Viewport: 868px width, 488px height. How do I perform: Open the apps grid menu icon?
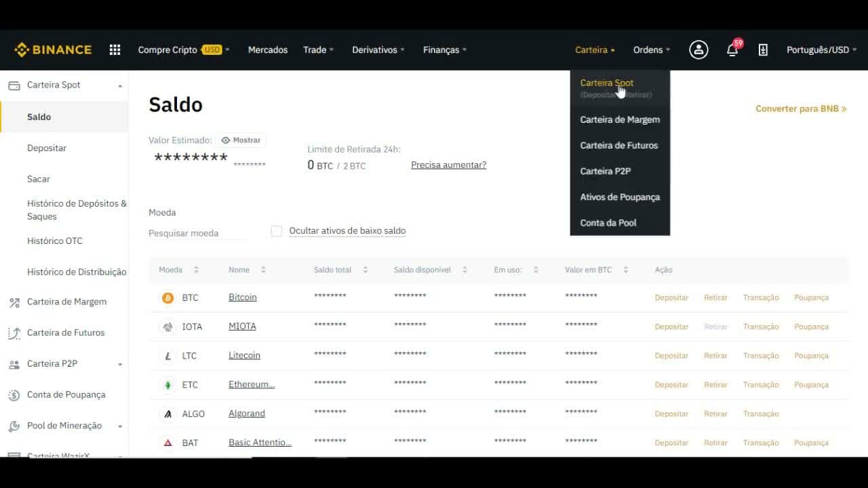tap(115, 49)
